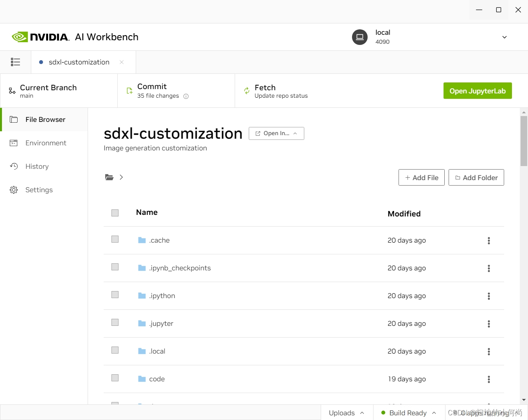Viewport: 528px width, 420px height.
Task: Click the Add File button
Action: (x=421, y=177)
